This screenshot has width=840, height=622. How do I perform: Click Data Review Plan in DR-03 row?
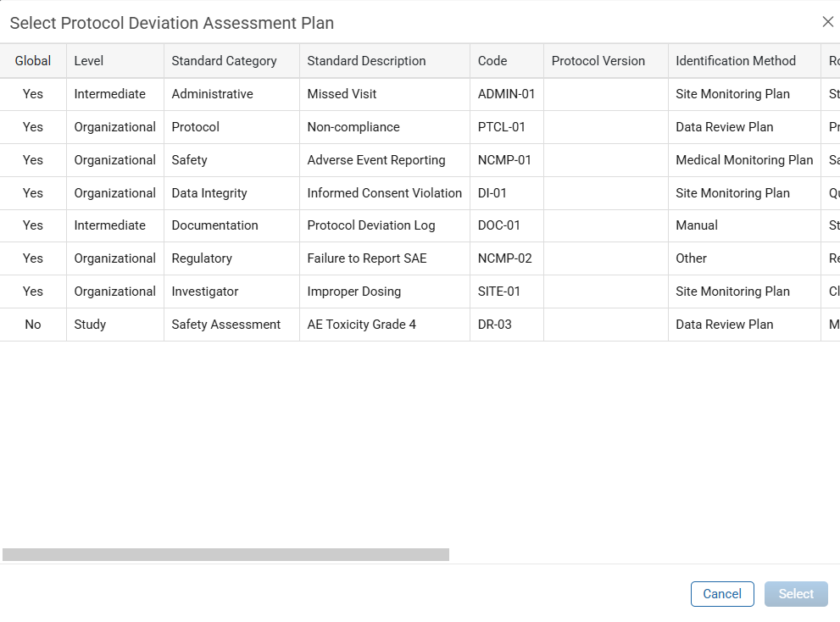coord(745,325)
